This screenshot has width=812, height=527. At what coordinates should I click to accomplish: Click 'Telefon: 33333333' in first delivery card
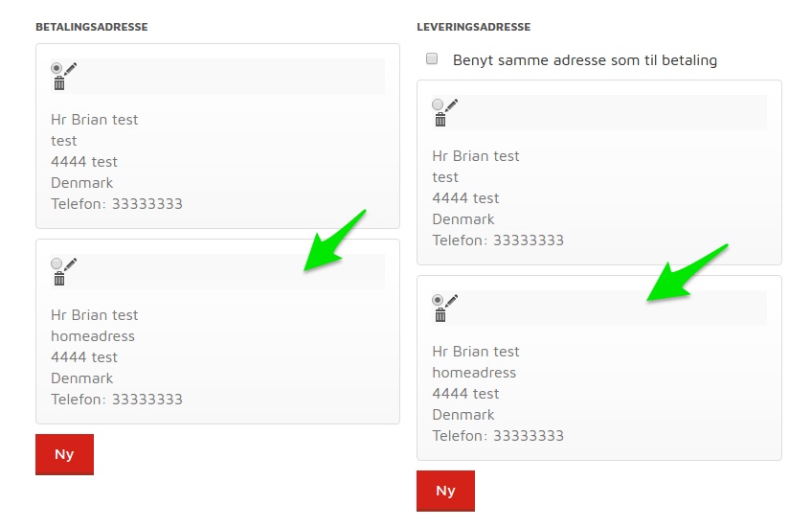[x=498, y=240]
